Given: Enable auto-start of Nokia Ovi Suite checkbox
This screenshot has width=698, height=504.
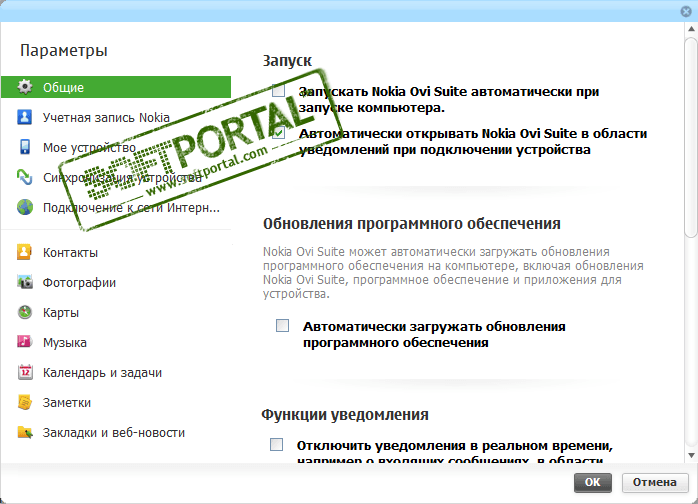Looking at the screenshot, I should (x=279, y=90).
